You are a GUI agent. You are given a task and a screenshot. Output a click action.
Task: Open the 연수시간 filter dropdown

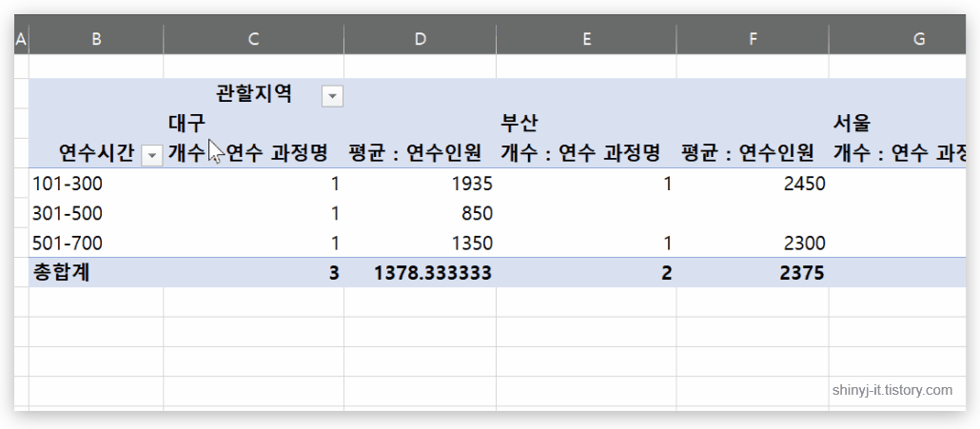click(x=152, y=155)
